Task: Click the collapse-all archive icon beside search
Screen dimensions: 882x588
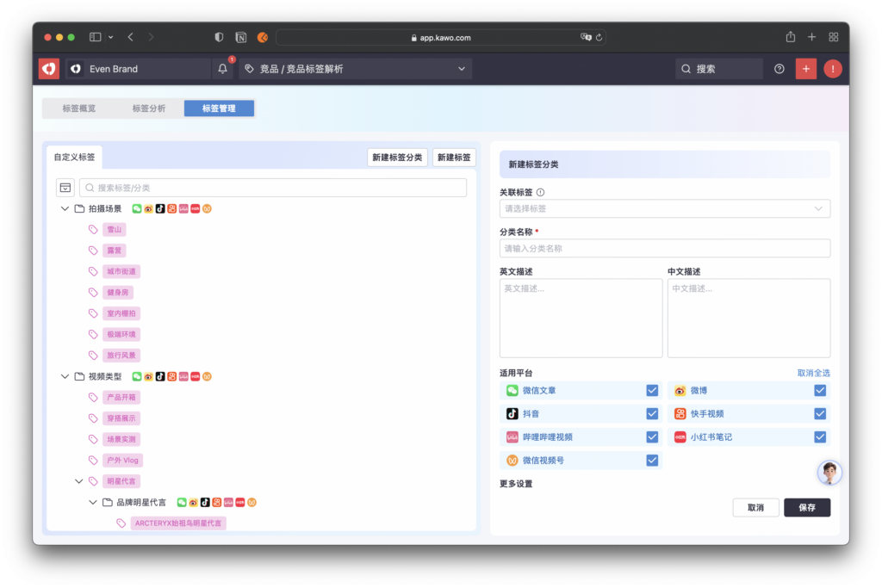Action: [x=65, y=188]
